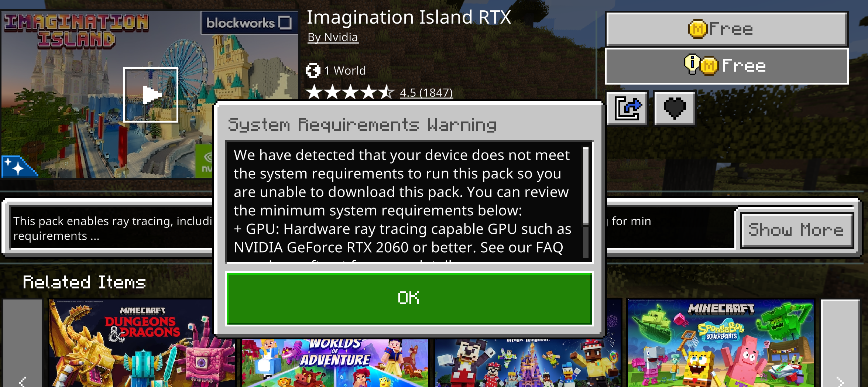Confirm the warning with OK
This screenshot has height=387, width=868.
409,298
